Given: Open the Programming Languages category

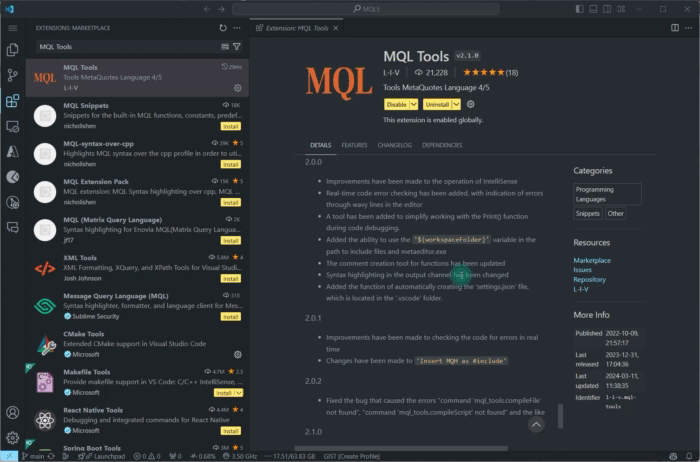Looking at the screenshot, I should [607, 194].
